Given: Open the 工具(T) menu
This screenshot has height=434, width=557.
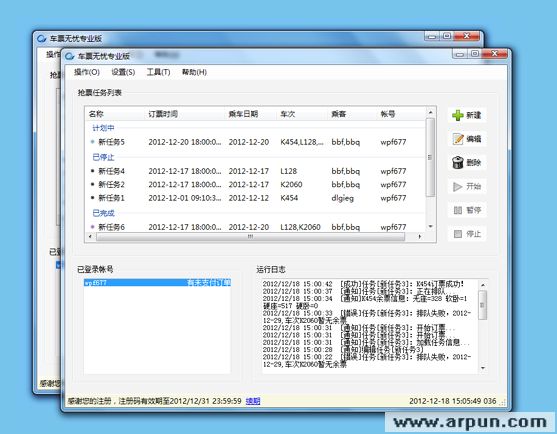Looking at the screenshot, I should (x=158, y=72).
